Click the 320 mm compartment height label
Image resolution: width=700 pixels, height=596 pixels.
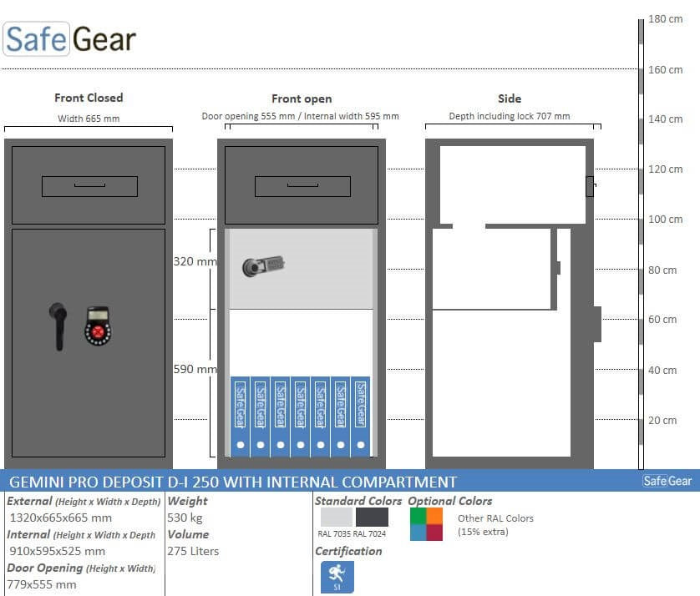195,261
